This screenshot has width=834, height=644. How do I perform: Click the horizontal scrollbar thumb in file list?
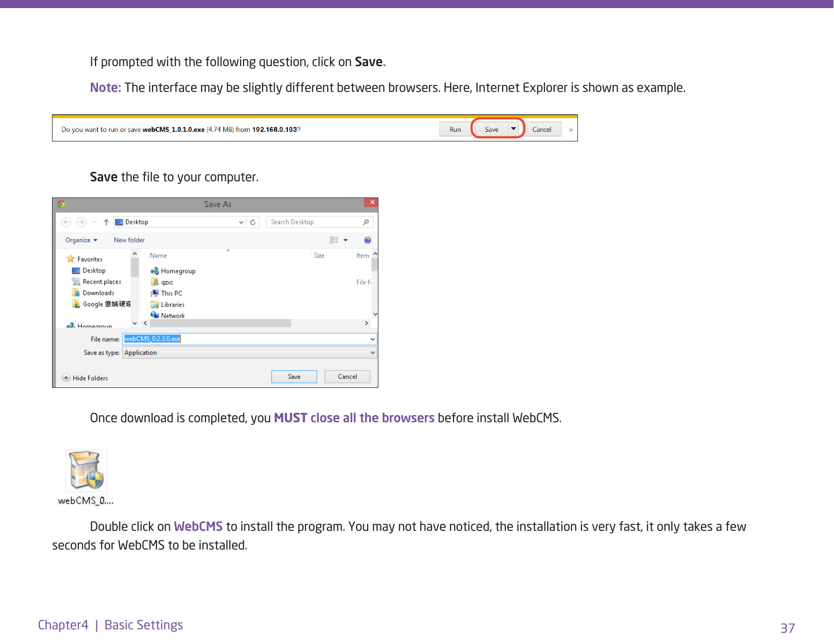(x=220, y=323)
